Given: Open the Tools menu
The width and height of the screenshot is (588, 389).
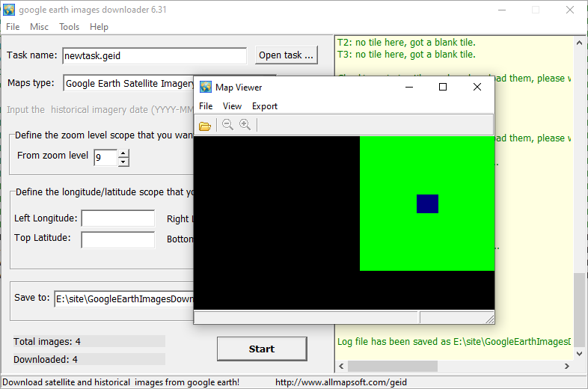Looking at the screenshot, I should click(70, 27).
